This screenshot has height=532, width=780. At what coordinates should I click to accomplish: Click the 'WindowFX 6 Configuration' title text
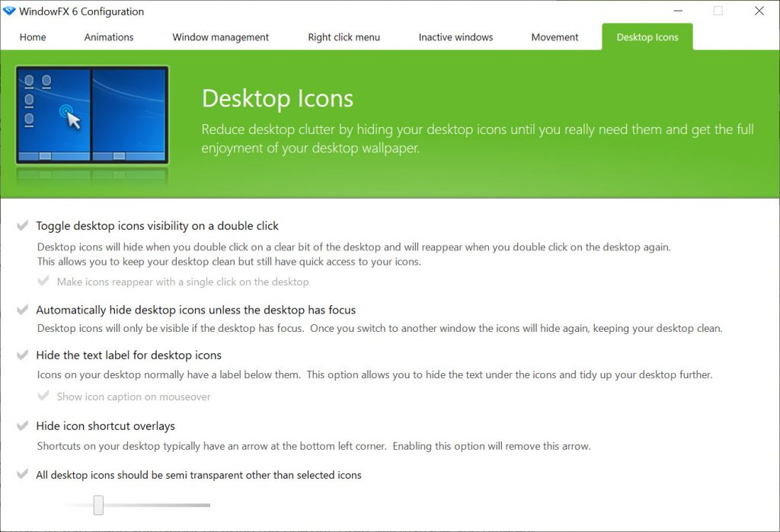pos(82,11)
